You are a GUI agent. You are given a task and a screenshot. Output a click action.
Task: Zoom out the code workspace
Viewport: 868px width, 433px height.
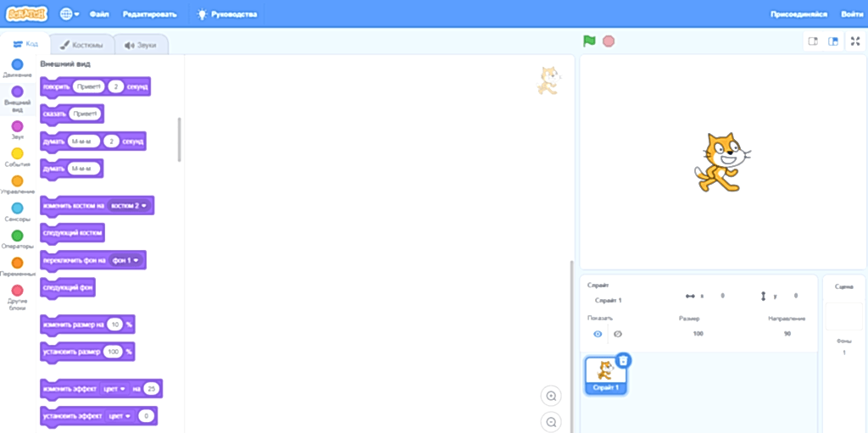click(551, 421)
